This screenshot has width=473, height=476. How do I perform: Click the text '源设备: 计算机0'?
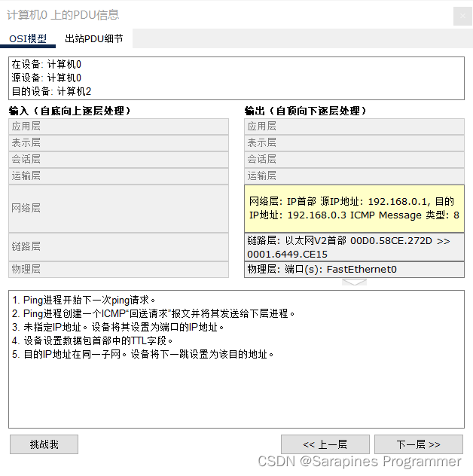[x=47, y=78]
